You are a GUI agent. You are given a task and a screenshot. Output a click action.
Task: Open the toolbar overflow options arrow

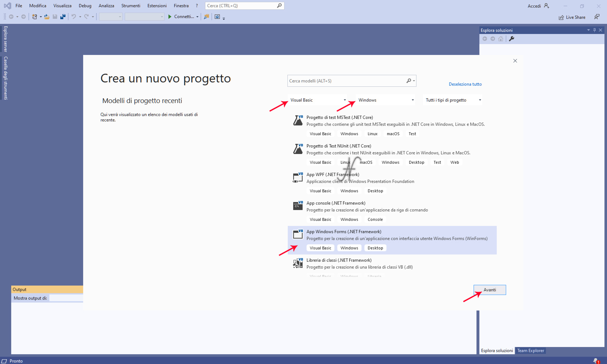coord(224,18)
